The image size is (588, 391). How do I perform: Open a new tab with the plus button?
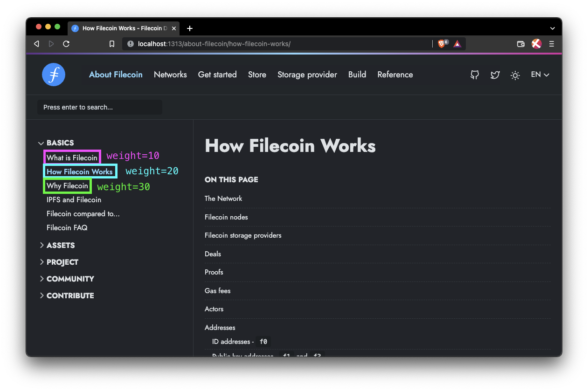190,28
